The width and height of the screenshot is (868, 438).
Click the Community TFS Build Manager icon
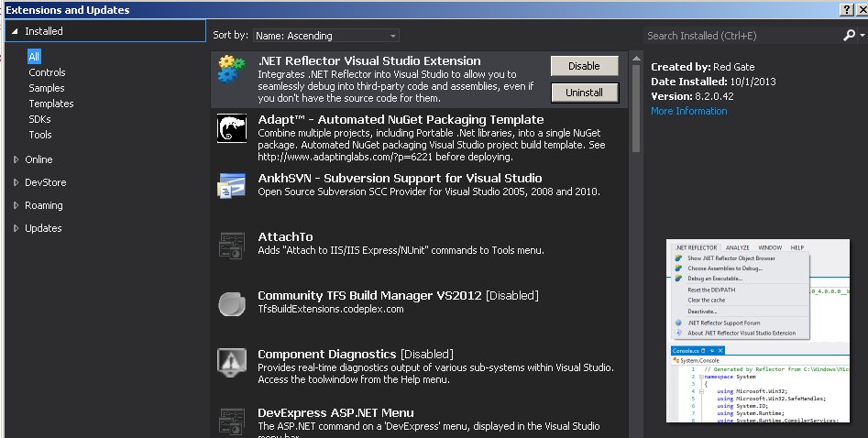pyautogui.click(x=231, y=304)
